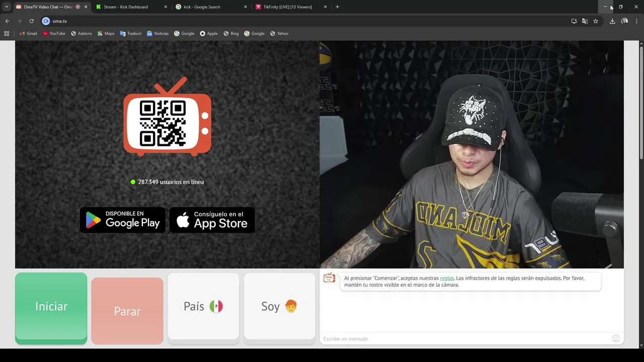This screenshot has width=644, height=362.
Task: Open the Noticias bookmark
Action: [158, 34]
